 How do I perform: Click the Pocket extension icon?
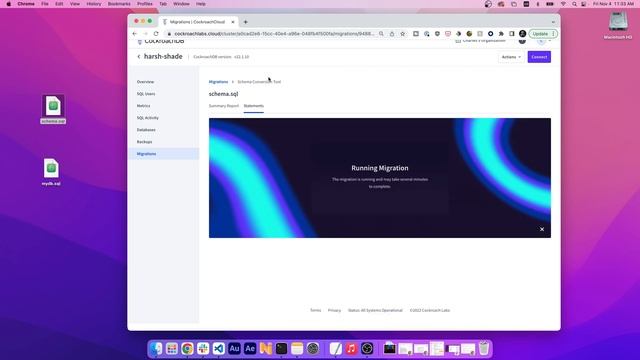coord(448,34)
